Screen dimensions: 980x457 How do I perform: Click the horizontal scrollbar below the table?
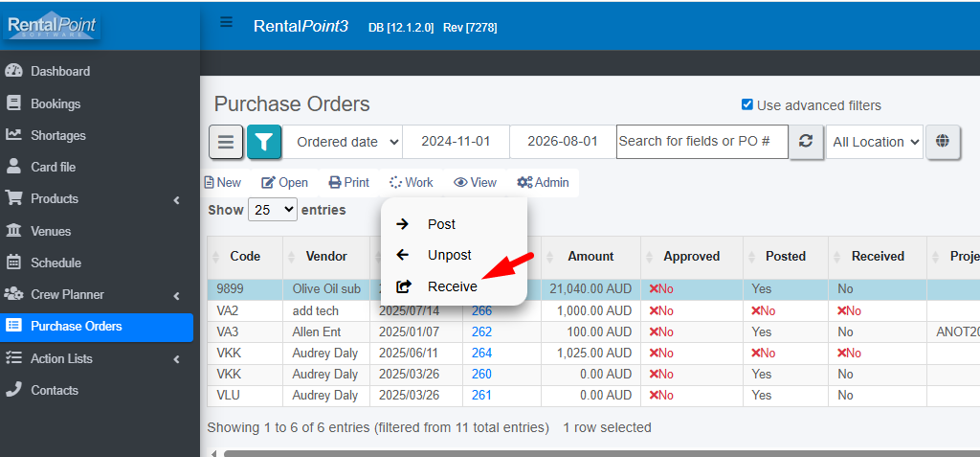click(600, 453)
